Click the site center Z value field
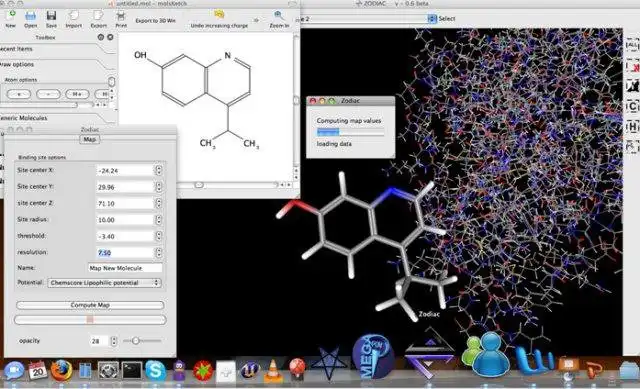640x389 pixels. (125, 203)
